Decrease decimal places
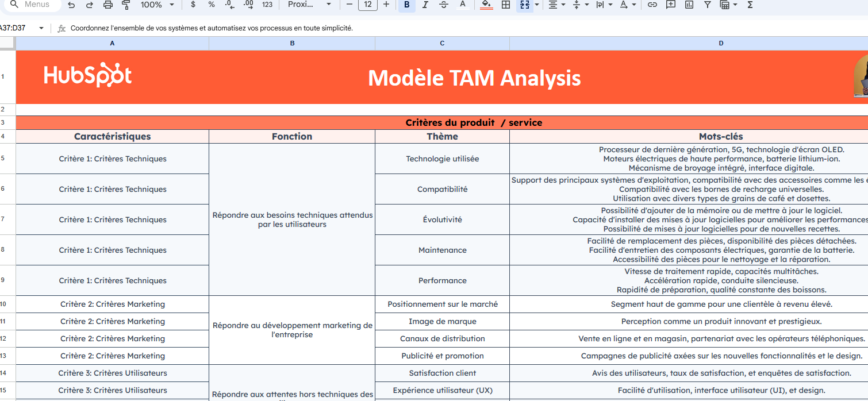The height and width of the screenshot is (401, 868). click(x=230, y=5)
